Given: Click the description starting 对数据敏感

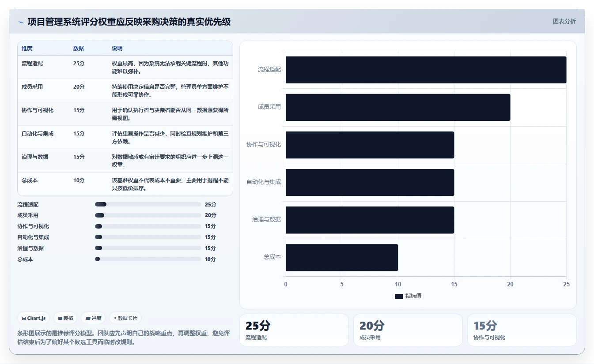Looking at the screenshot, I should pos(170,161).
